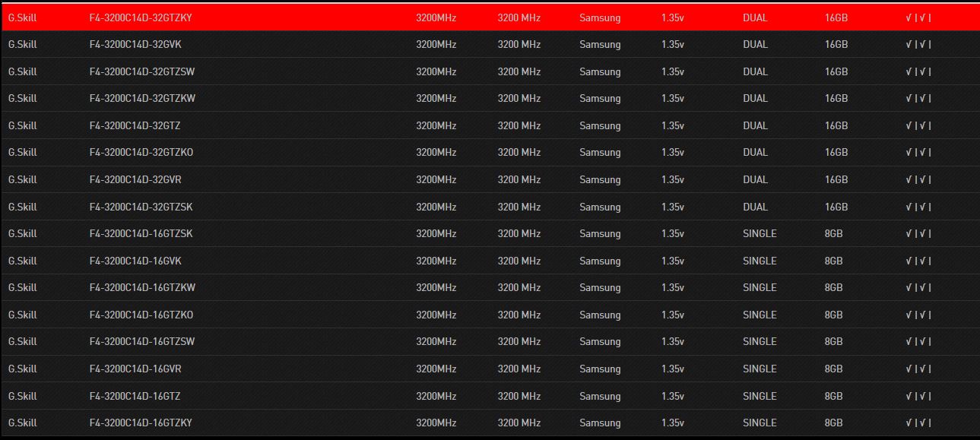Click model F4-3200C14D-16GVR
This screenshot has width=980, height=440.
pos(135,369)
